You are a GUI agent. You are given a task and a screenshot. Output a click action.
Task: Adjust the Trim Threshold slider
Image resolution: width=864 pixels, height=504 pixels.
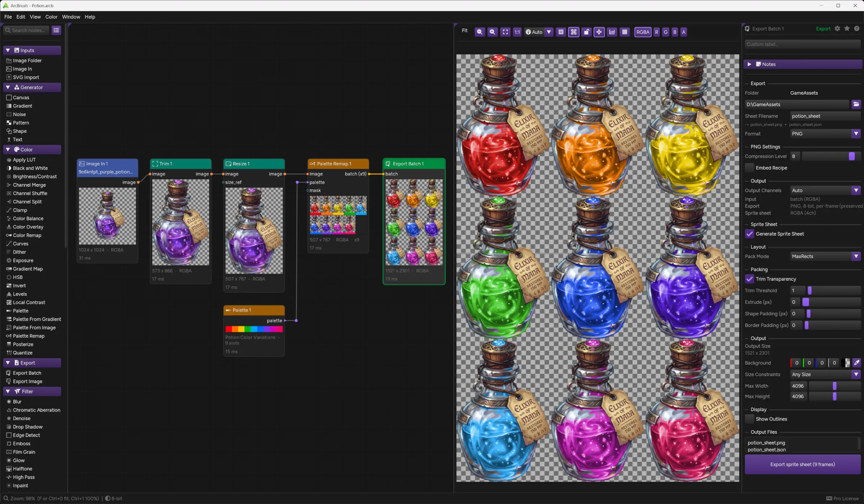pyautogui.click(x=833, y=291)
